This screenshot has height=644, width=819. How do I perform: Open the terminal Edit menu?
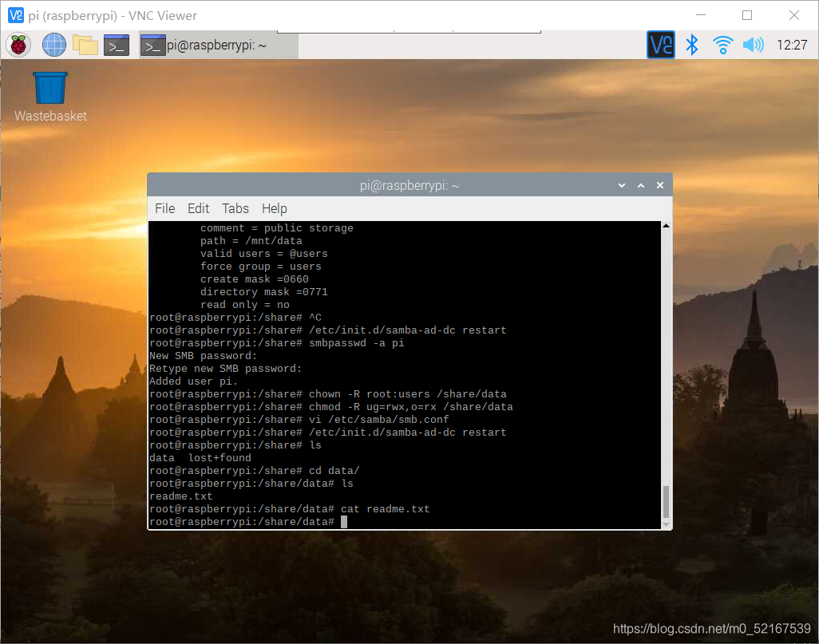(199, 208)
